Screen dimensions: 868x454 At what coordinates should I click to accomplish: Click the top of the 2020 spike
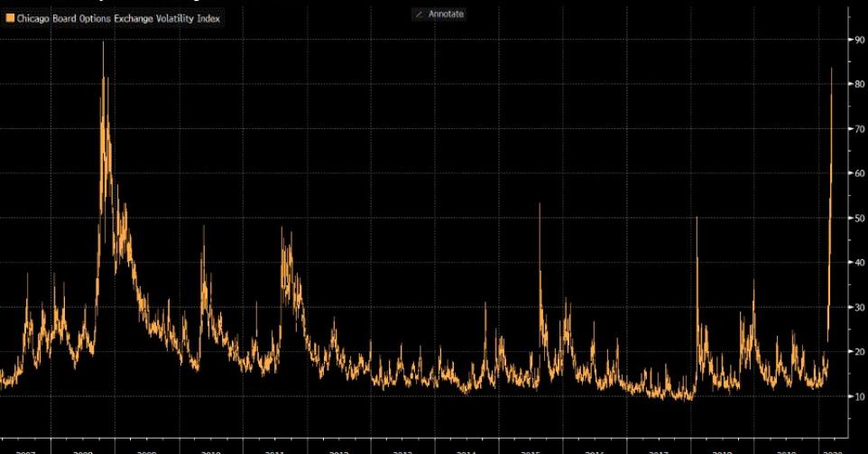click(x=831, y=69)
